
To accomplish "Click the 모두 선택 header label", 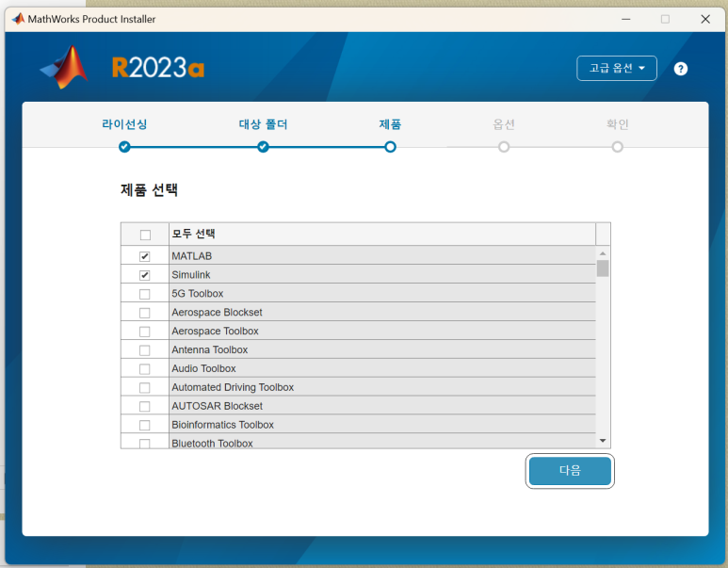I will 194,234.
